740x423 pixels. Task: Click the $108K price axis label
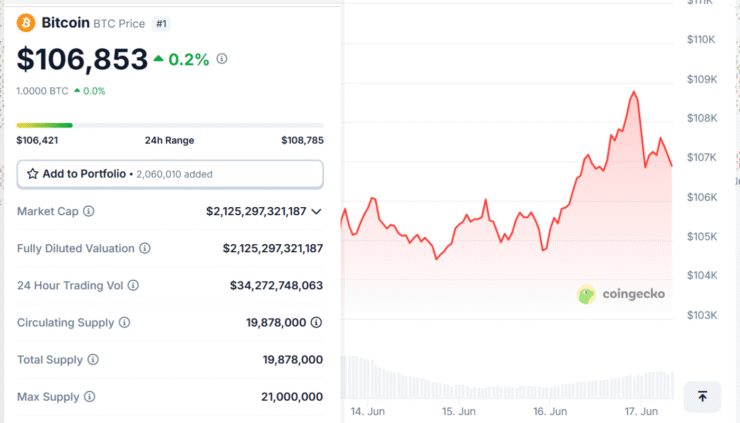point(702,118)
